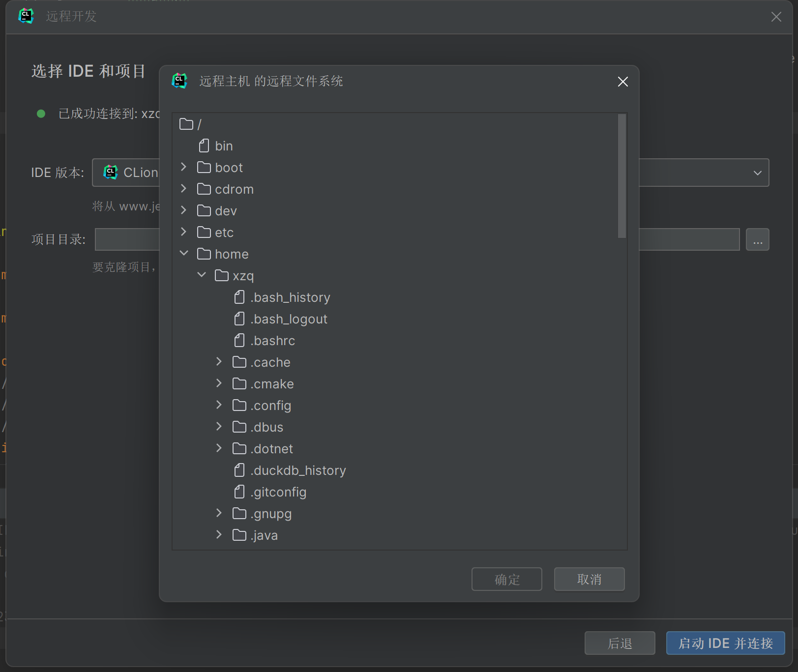The height and width of the screenshot is (672, 798).
Task: Select the home folder name
Action: pos(232,254)
